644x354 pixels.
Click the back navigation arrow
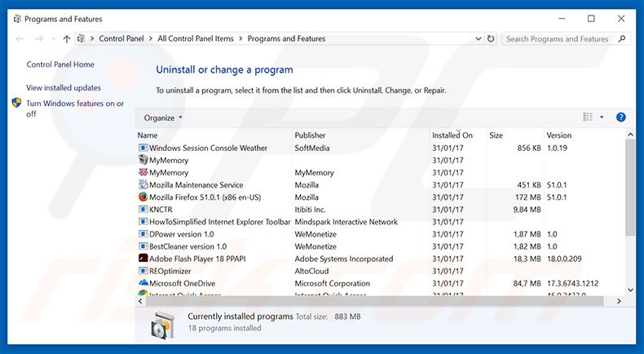click(20, 38)
